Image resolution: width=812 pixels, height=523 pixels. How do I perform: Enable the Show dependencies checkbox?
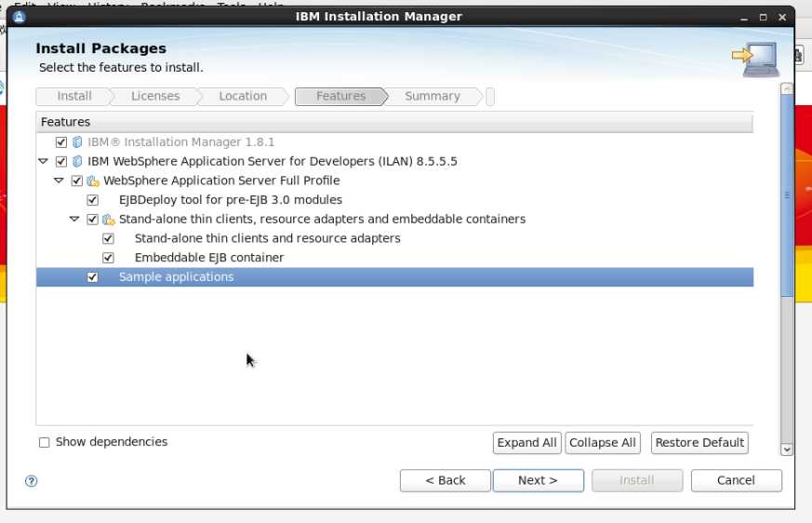[x=44, y=443]
